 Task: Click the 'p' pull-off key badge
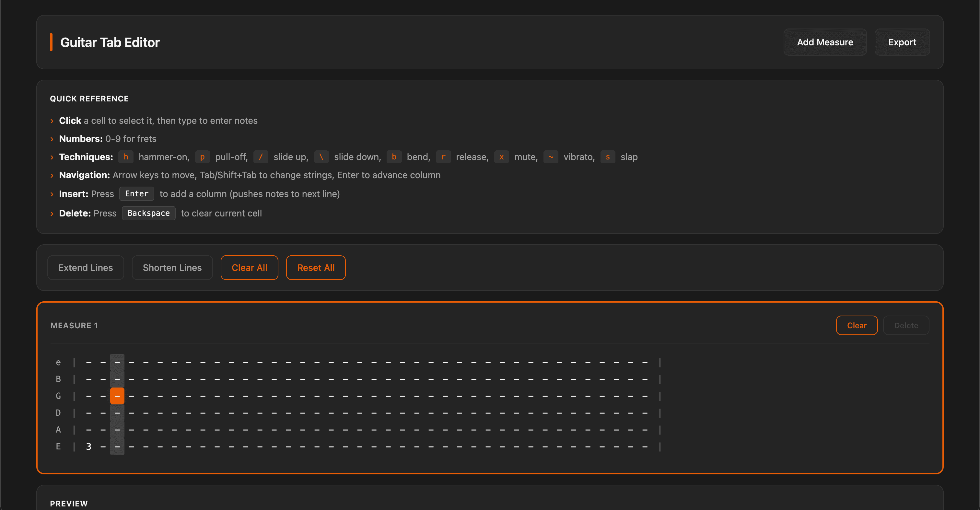[203, 157]
